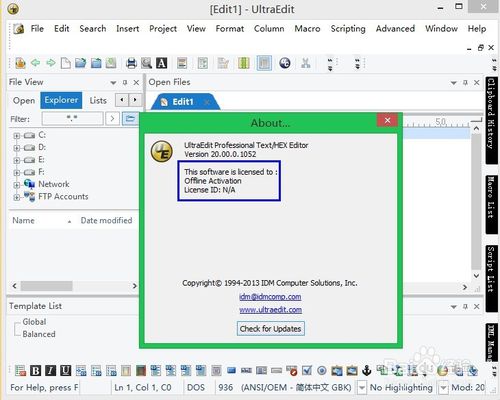Viewport: 500px width, 400px height.
Task: Insert an anchor using the anchor icon
Action: [x=367, y=370]
